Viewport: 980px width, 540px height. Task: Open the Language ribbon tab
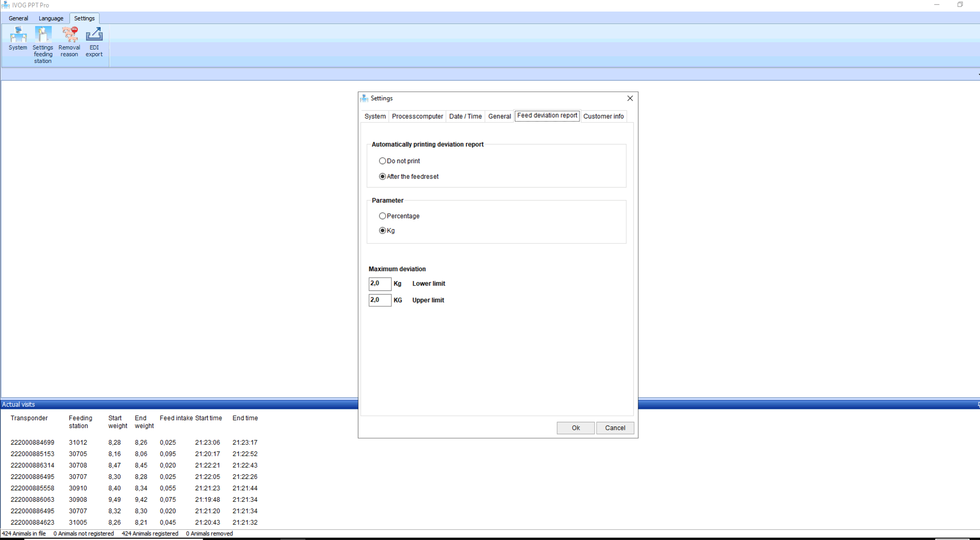tap(51, 18)
